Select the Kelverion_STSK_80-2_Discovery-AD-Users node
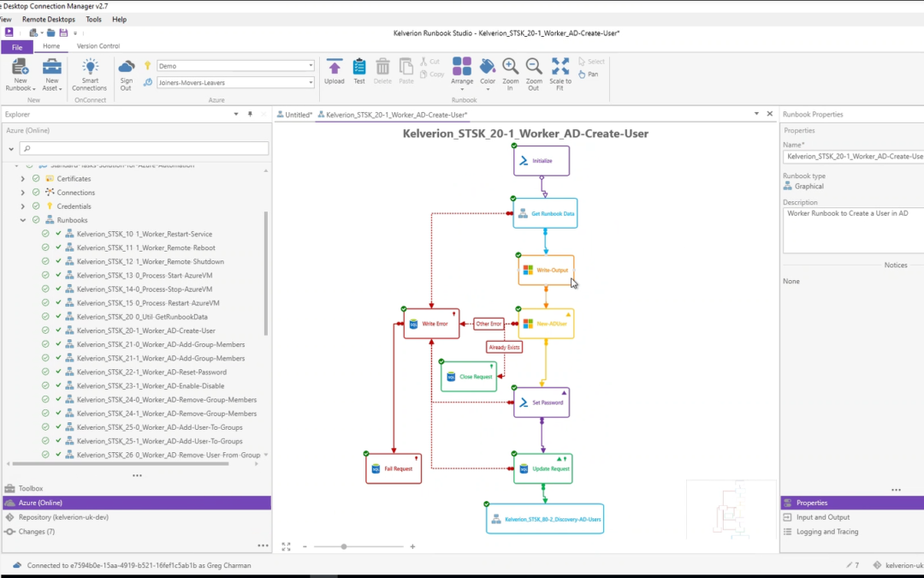This screenshot has width=924, height=578. point(545,519)
